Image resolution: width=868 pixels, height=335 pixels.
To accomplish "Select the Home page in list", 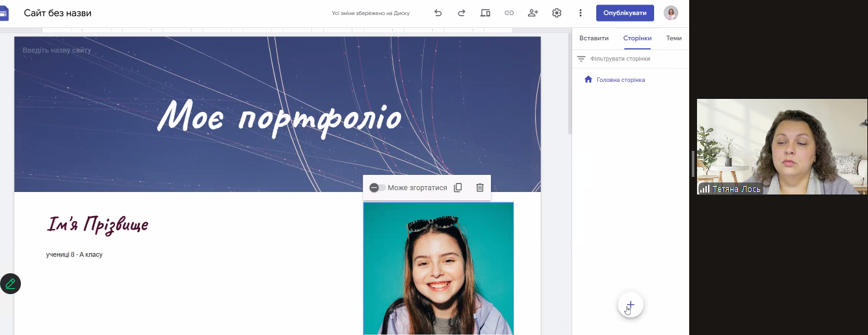I will (x=620, y=80).
